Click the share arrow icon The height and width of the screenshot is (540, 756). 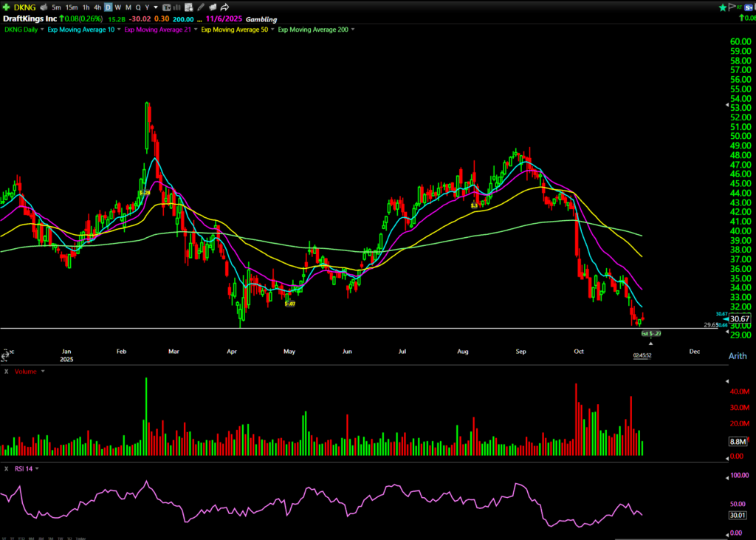click(x=224, y=7)
